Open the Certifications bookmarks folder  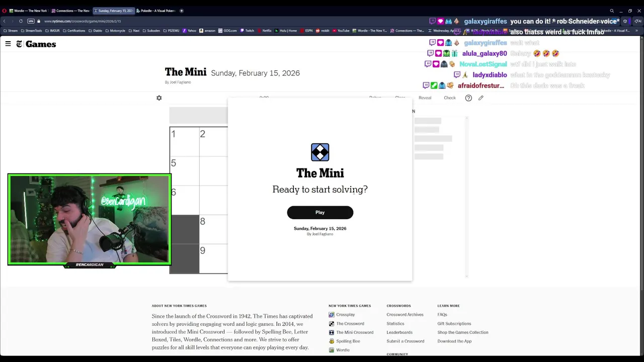tap(74, 31)
